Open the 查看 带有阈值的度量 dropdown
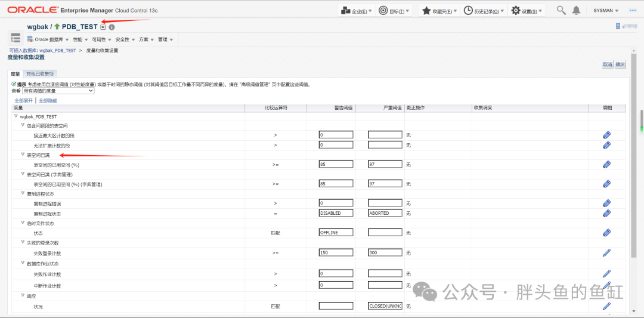 pos(58,91)
